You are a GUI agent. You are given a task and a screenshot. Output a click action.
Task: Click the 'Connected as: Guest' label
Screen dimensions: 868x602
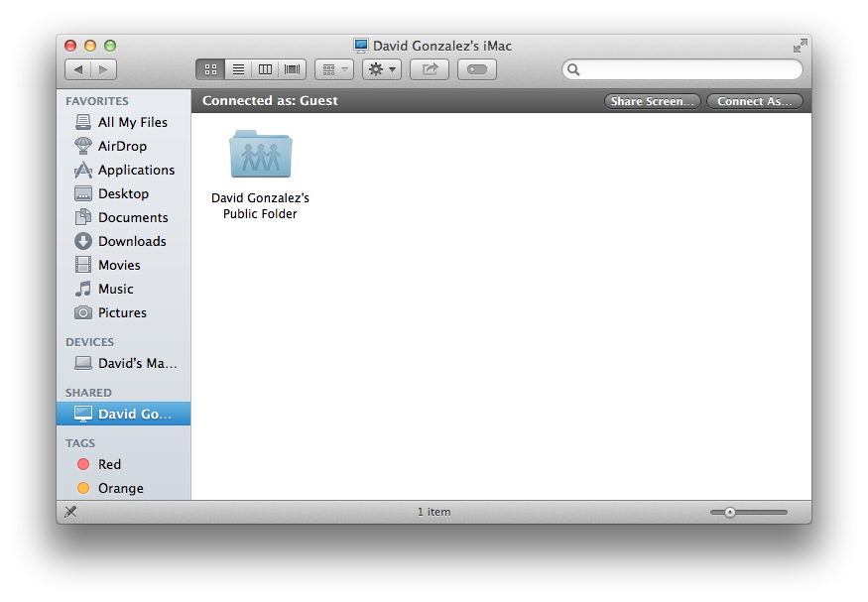pos(270,101)
